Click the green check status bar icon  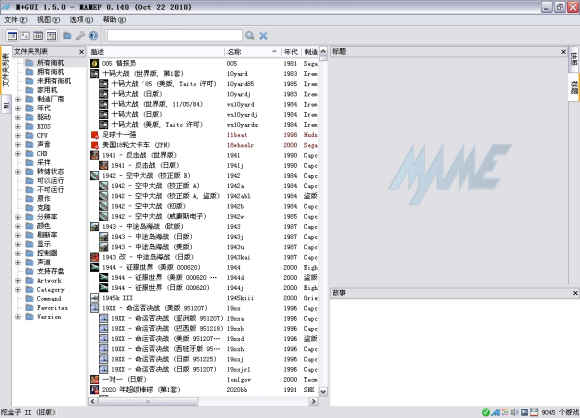[485, 412]
